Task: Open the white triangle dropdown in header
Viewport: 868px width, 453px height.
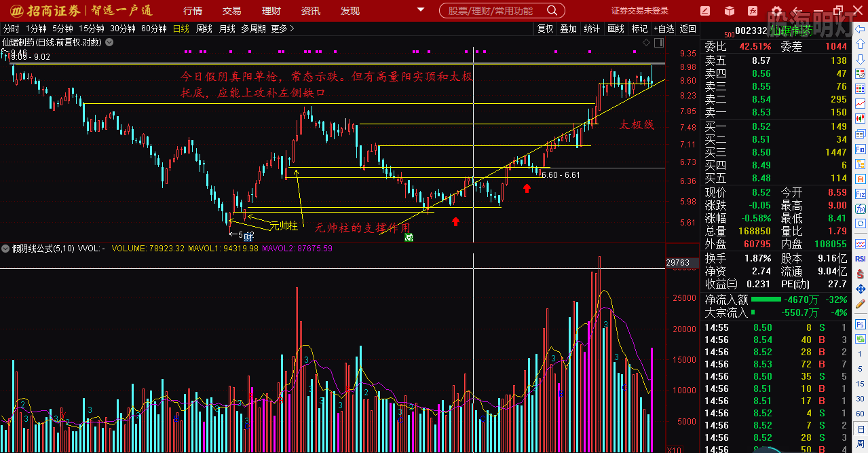Action: tap(421, 11)
